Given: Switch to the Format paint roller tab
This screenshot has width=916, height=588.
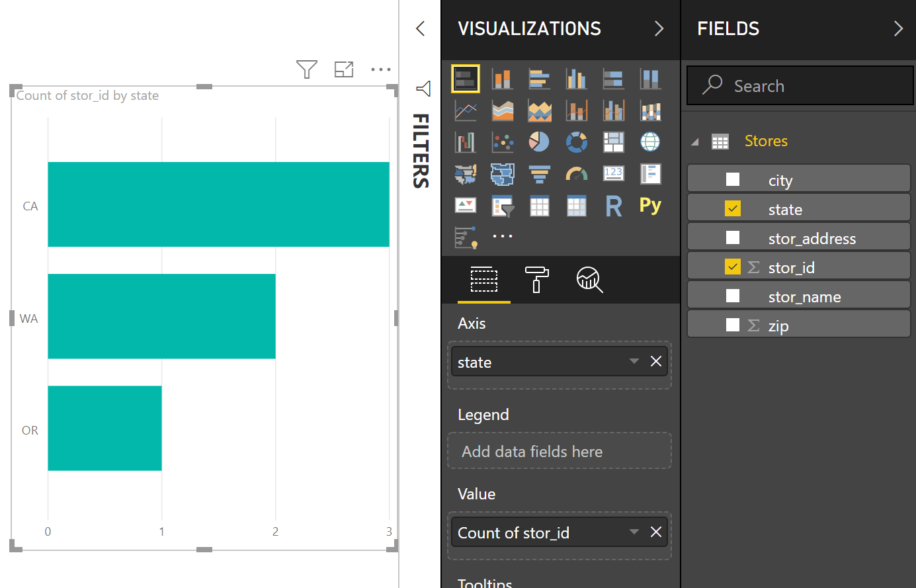Looking at the screenshot, I should coord(536,280).
